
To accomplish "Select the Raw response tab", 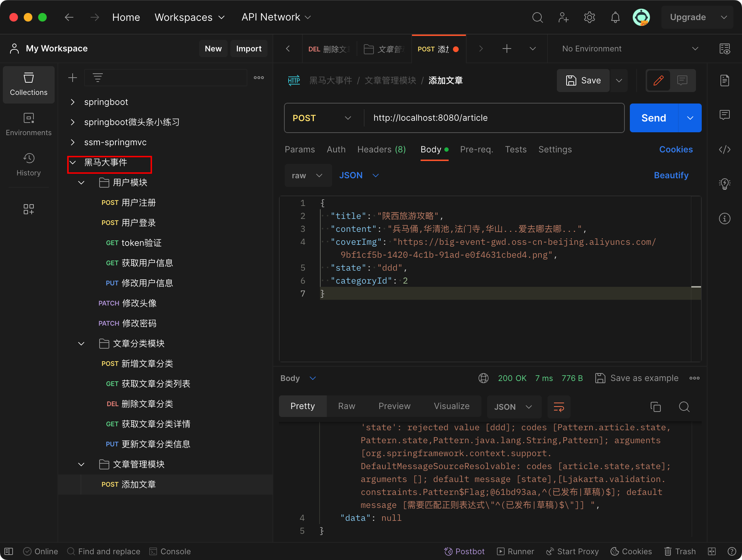I will click(347, 406).
